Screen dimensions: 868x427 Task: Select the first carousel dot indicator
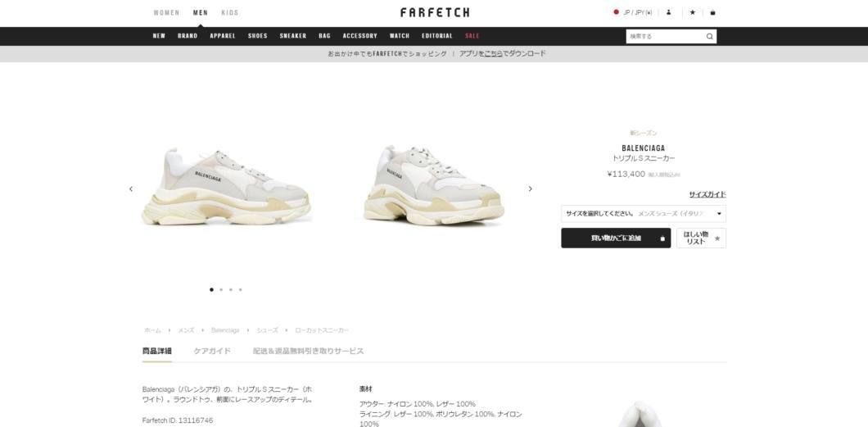click(211, 289)
